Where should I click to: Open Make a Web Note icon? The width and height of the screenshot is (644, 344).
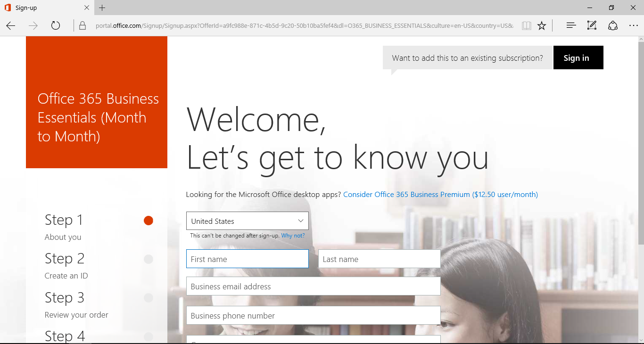tap(592, 25)
